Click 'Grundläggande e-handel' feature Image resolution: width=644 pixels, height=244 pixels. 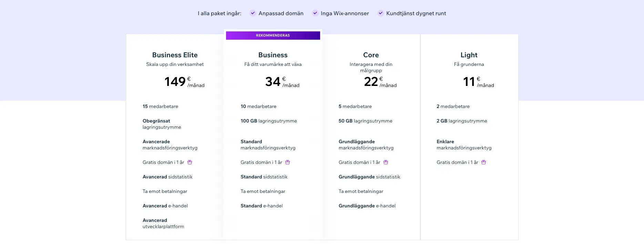(x=367, y=206)
